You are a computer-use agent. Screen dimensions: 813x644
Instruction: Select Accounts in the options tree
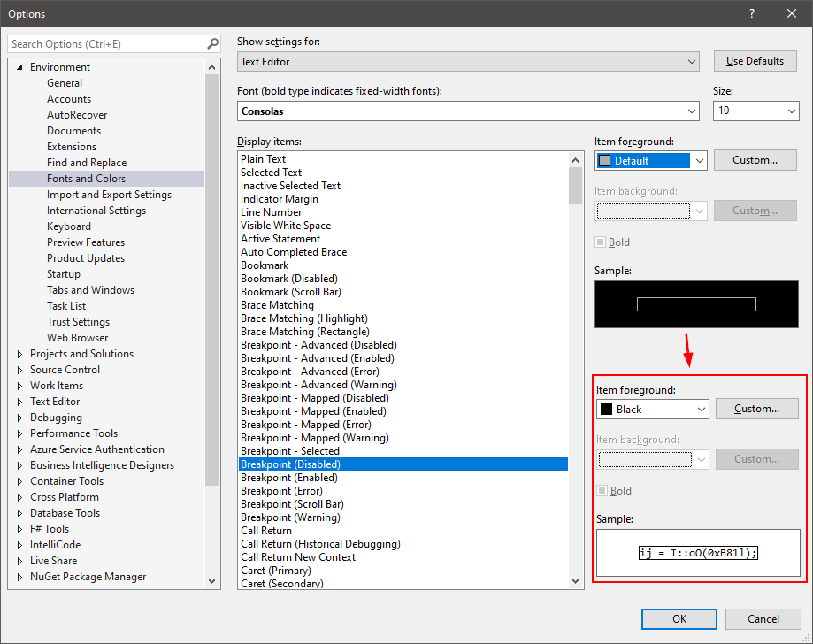[69, 99]
